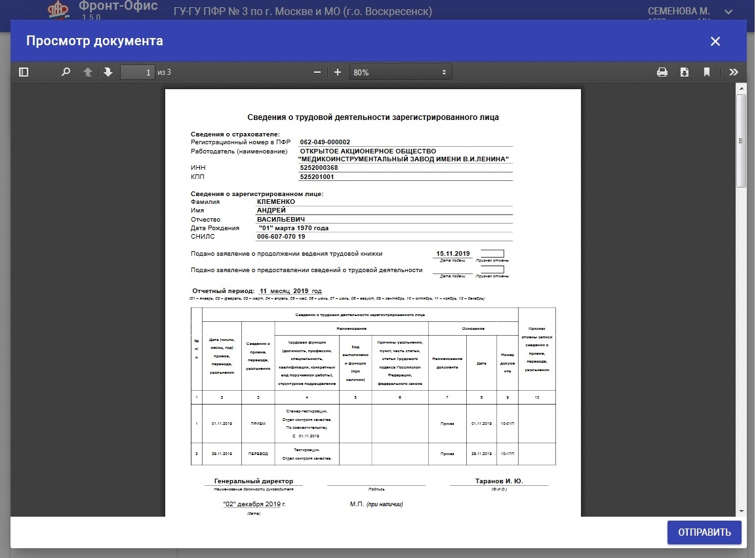Open the additional tools chevron menu
This screenshot has width=756, height=558.
point(733,72)
